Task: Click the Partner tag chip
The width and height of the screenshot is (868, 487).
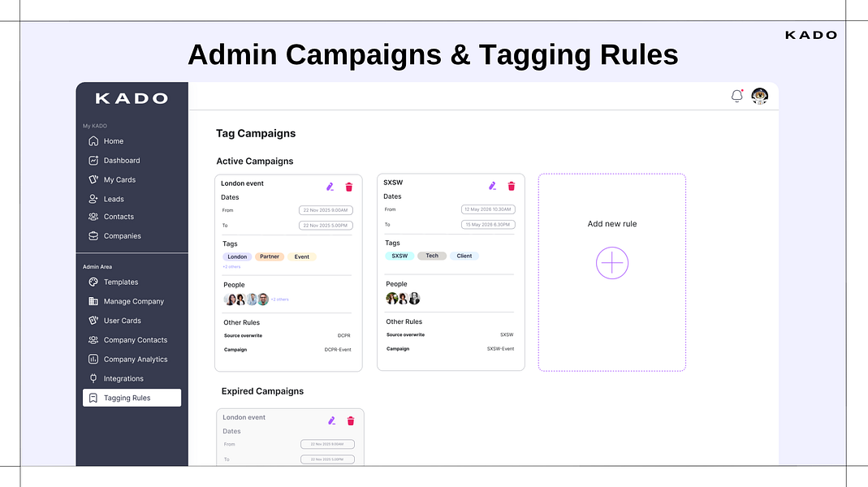Action: coord(270,256)
